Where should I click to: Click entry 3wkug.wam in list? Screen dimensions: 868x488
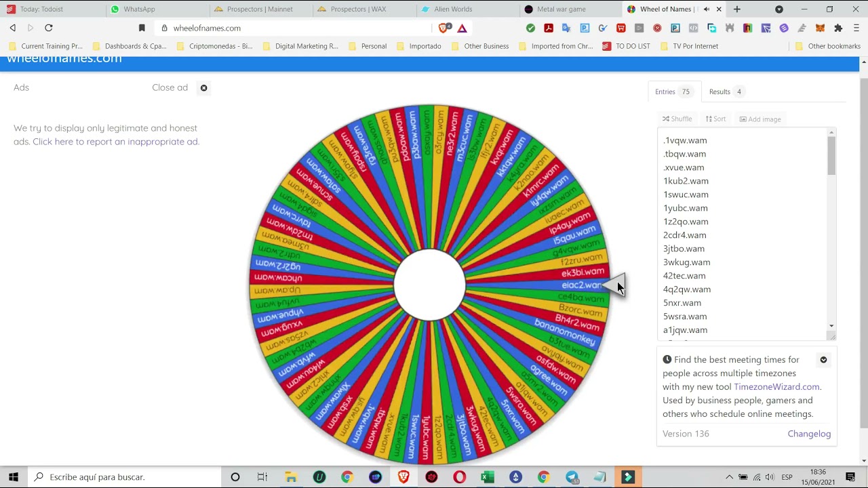[686, 262]
